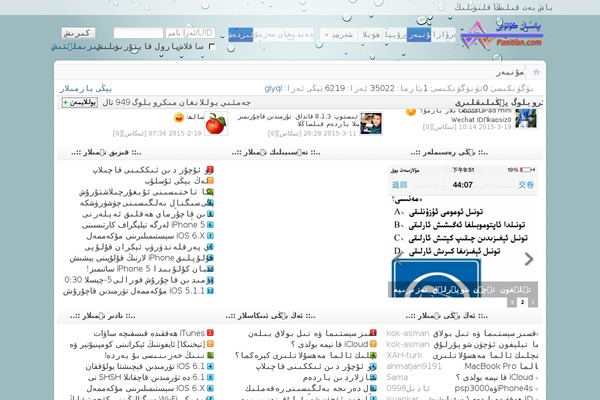
Task: Show next slide with right chevron
Action: click(528, 259)
